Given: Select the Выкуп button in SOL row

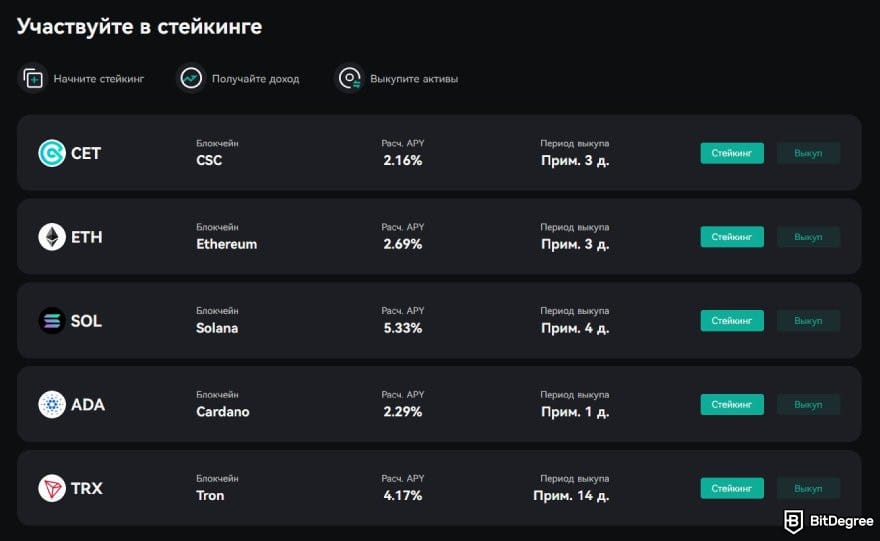Looking at the screenshot, I should coord(808,320).
